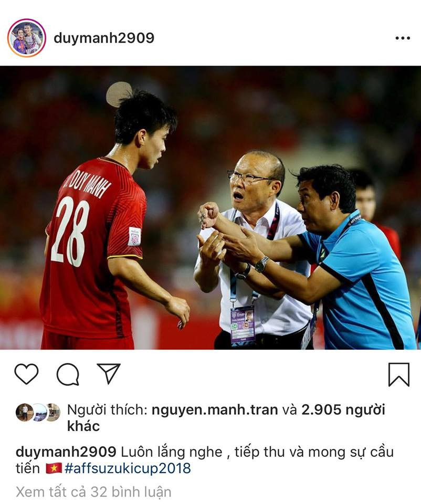The height and width of the screenshot is (504, 421).
Task: Tap the caption text Luôn lắng nghe
Action: (x=172, y=452)
